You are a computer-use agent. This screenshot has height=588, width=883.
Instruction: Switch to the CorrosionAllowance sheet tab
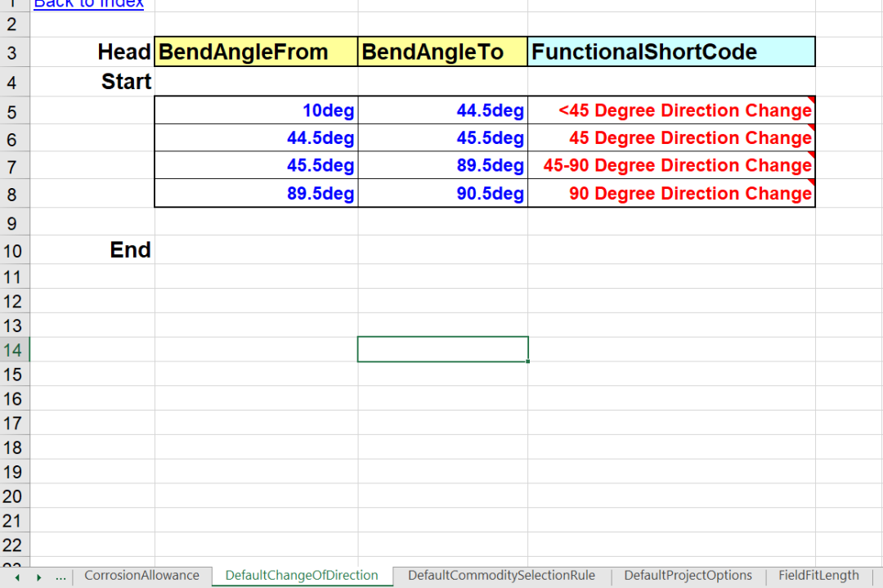(x=142, y=576)
